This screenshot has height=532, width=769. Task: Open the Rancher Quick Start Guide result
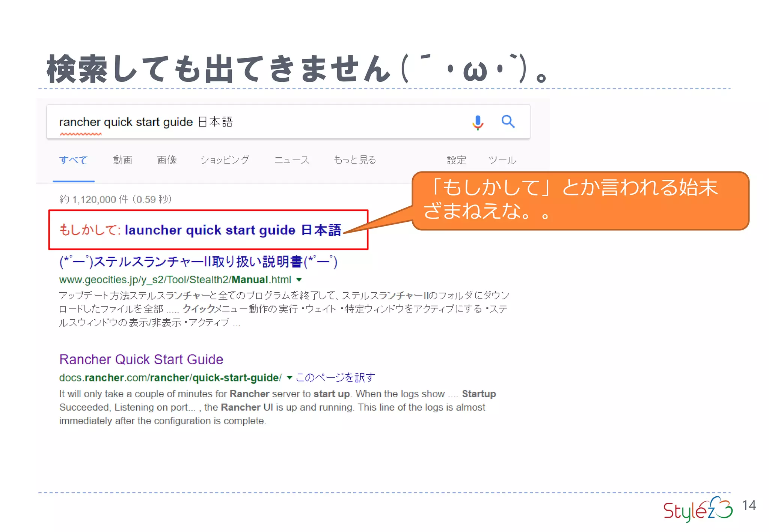coord(141,359)
